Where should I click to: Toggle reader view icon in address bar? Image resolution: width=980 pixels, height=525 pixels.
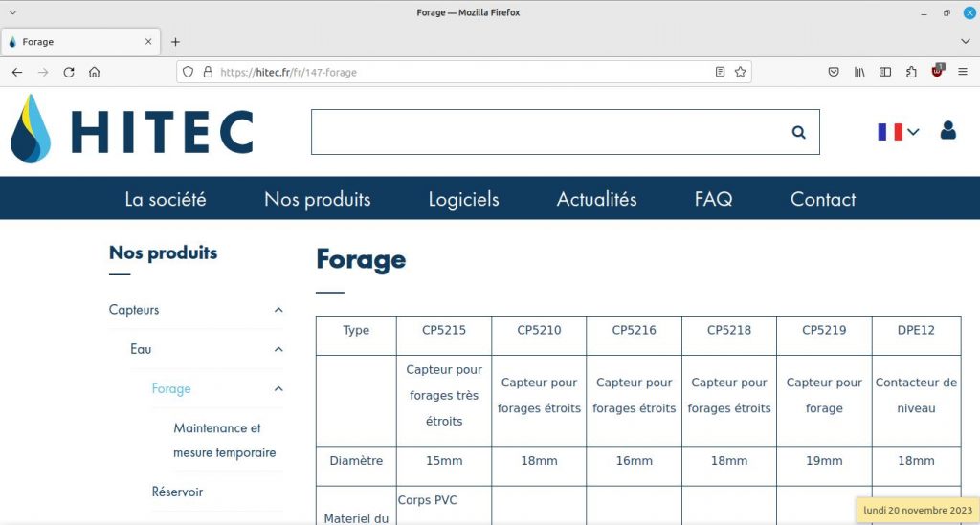720,72
